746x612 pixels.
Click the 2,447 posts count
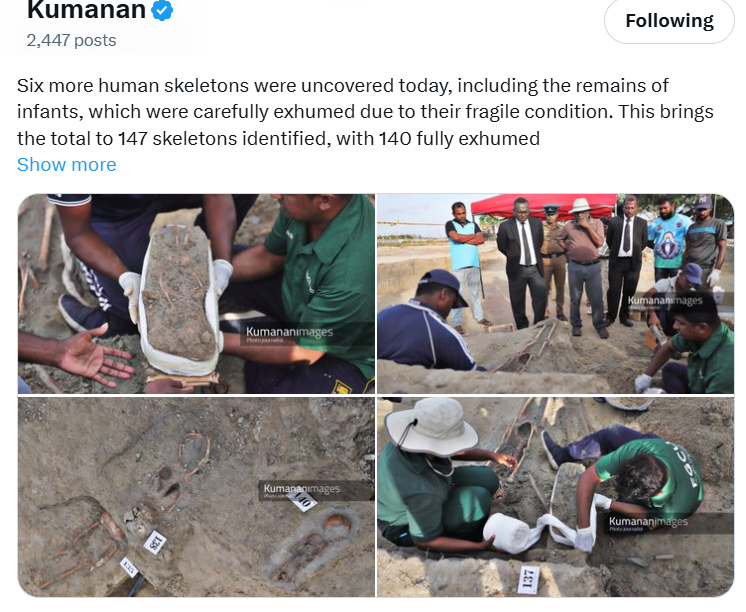pos(71,40)
